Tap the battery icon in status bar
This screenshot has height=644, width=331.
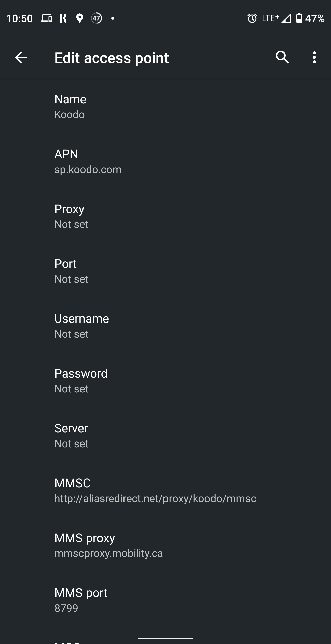pos(299,18)
